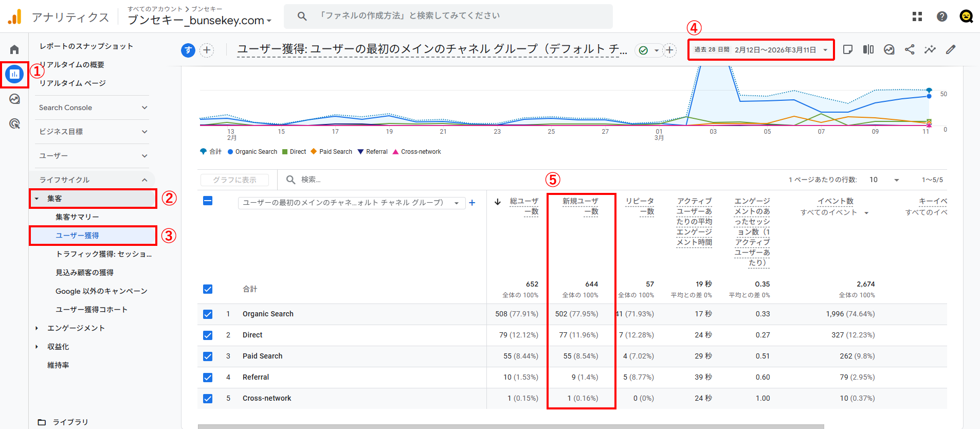Share this report icon
Screen dimensions: 980x429
pyautogui.click(x=910, y=49)
